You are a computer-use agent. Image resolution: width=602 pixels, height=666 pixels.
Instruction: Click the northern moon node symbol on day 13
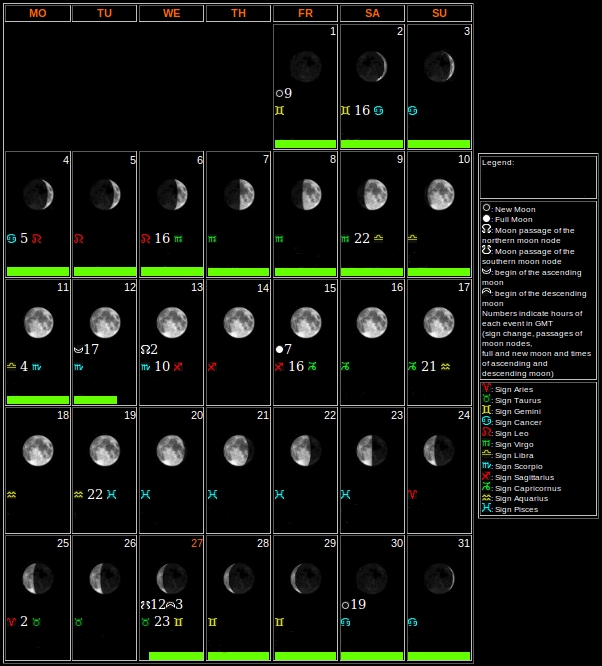(145, 349)
